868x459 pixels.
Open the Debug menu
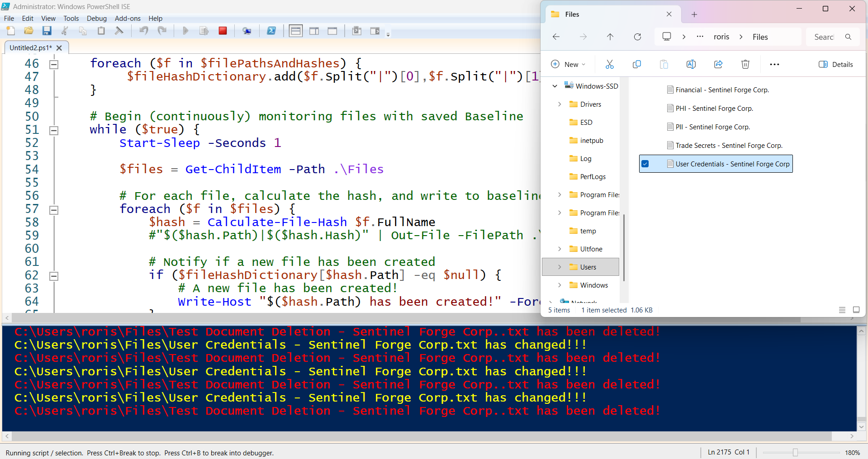(96, 19)
